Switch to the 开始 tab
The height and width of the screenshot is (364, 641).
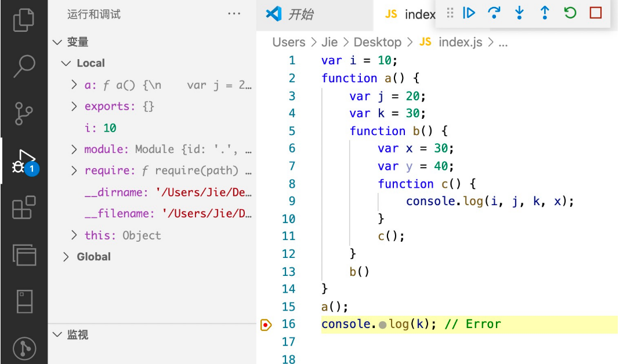(315, 14)
